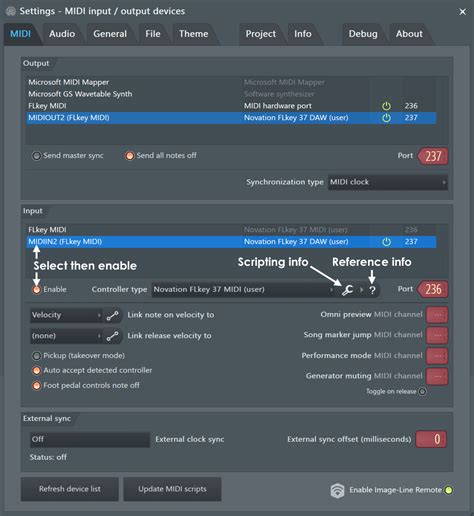
Task: Click Update MIDI scripts button
Action: click(x=172, y=489)
